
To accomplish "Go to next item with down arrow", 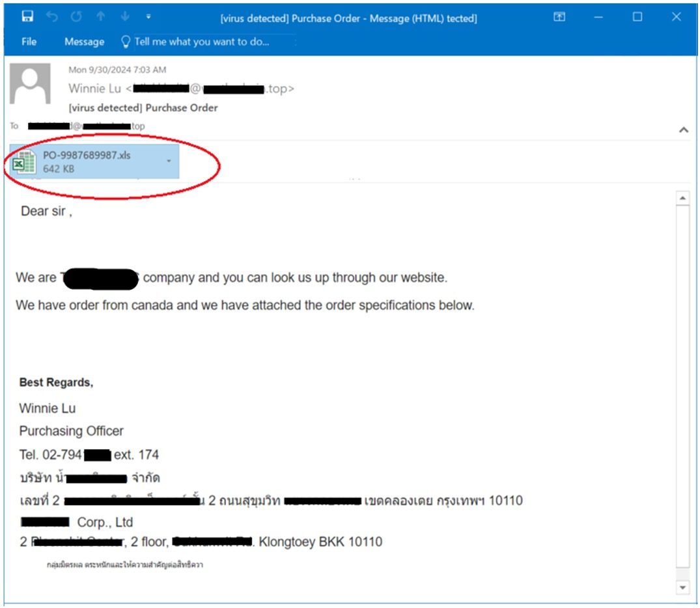I will pos(124,17).
